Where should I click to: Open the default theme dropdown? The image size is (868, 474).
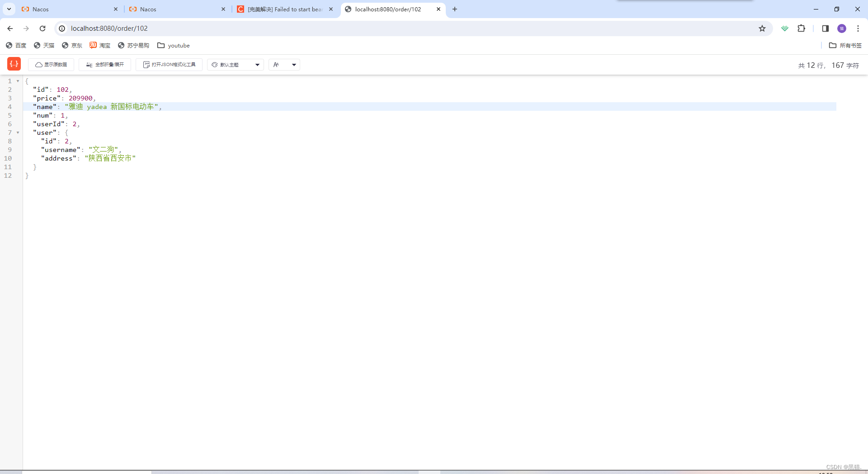[236, 65]
